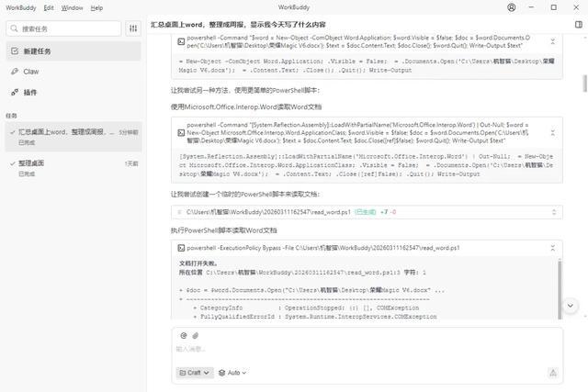Click the error output block scrollbar
Screen dimensions: 588x392
560,289
